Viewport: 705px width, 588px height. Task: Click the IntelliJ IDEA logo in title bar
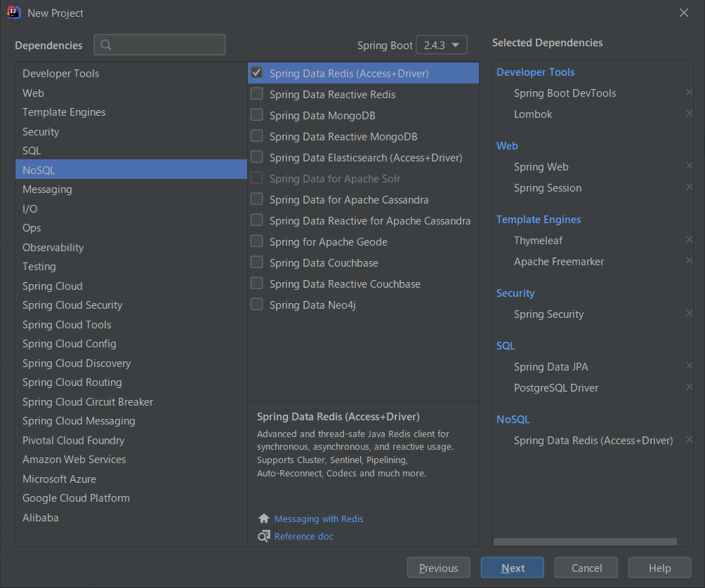[14, 13]
